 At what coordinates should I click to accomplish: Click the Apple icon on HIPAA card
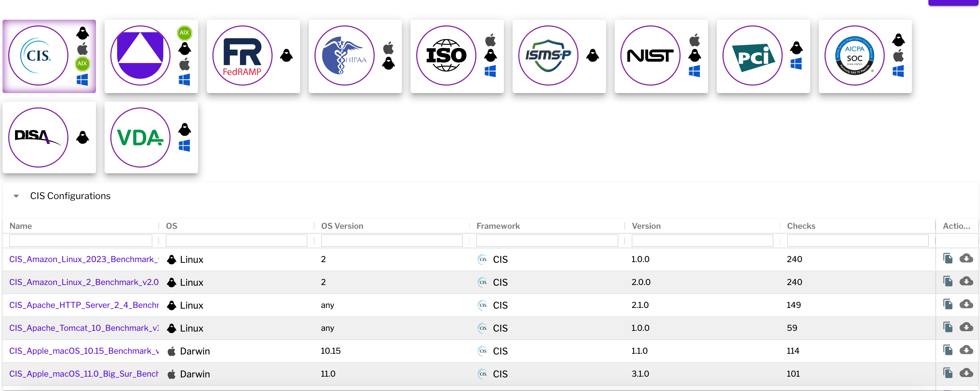[x=388, y=48]
